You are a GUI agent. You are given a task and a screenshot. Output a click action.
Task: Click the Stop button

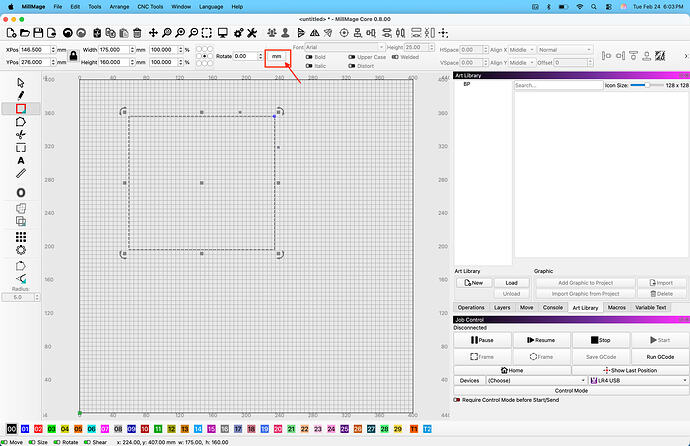click(x=601, y=340)
